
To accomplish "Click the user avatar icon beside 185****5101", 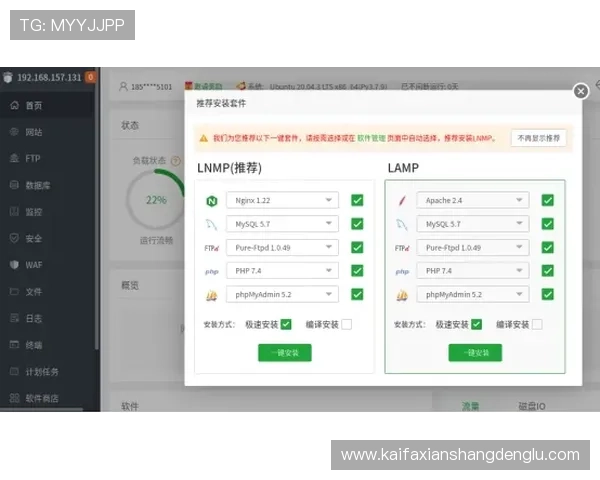I will tap(123, 86).
